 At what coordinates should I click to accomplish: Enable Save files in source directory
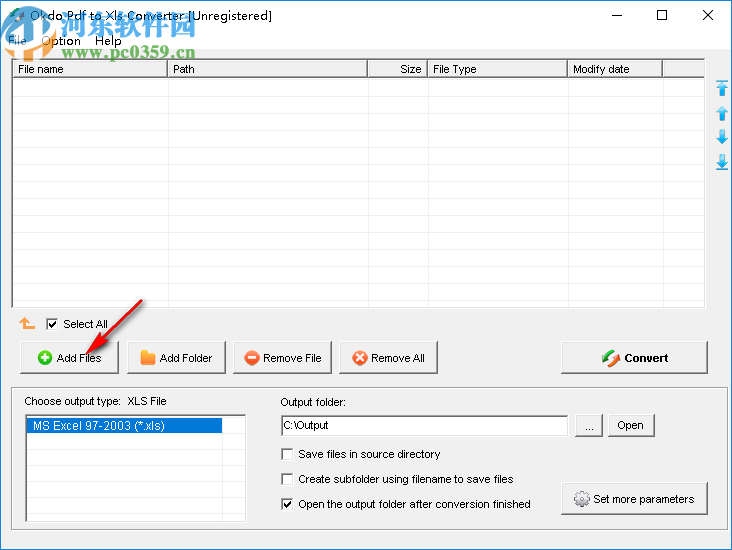pos(287,454)
